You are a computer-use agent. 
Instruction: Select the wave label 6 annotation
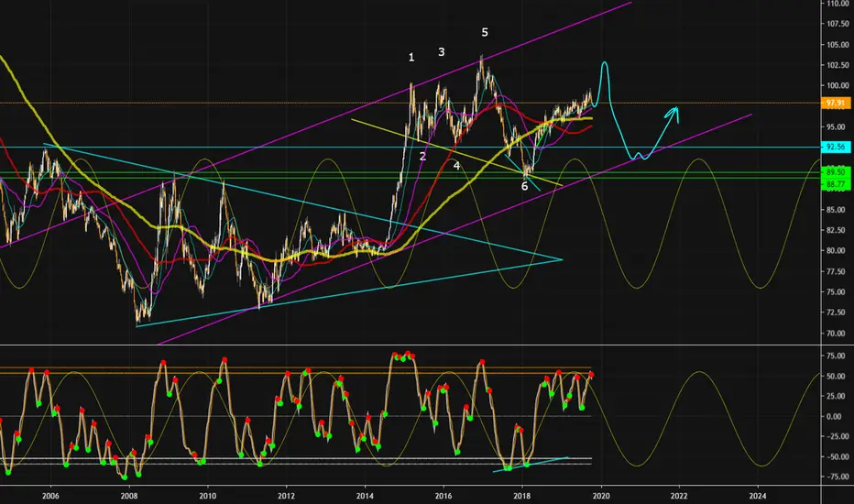[x=524, y=186]
